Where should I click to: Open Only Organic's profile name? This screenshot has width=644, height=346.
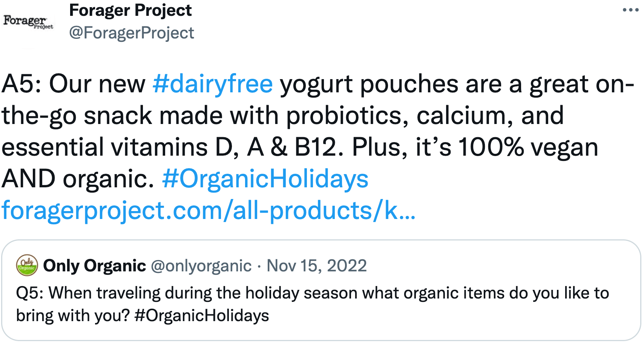coord(94,265)
